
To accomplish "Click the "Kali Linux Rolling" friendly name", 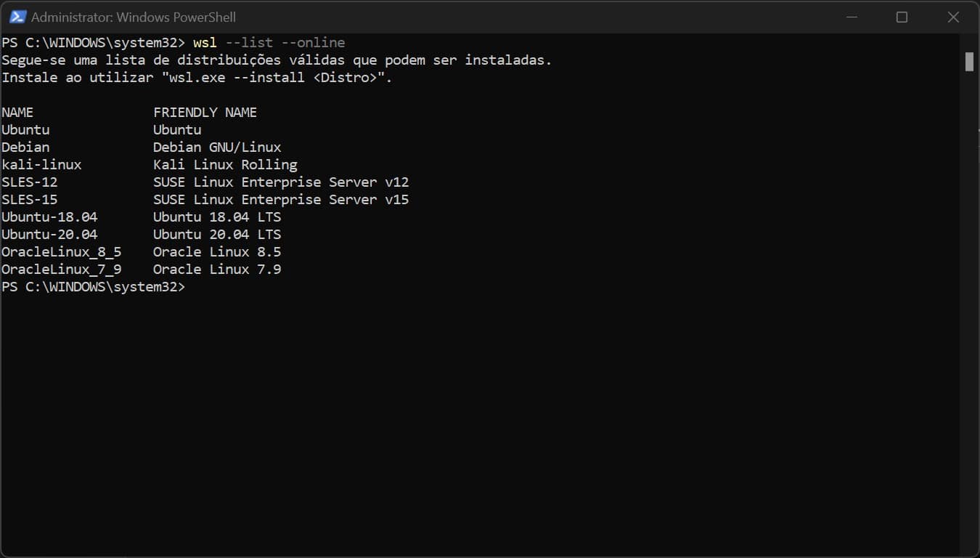I will point(225,165).
